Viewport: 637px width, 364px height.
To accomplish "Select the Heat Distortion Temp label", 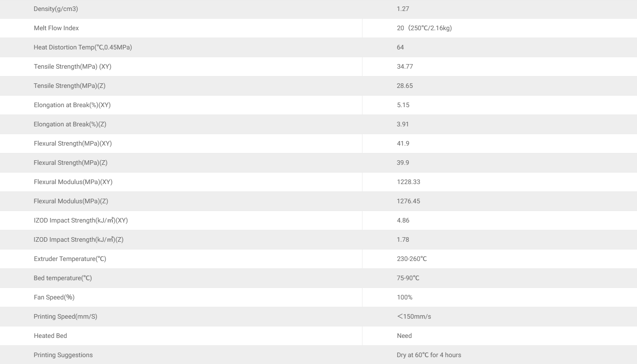I will coord(82,48).
